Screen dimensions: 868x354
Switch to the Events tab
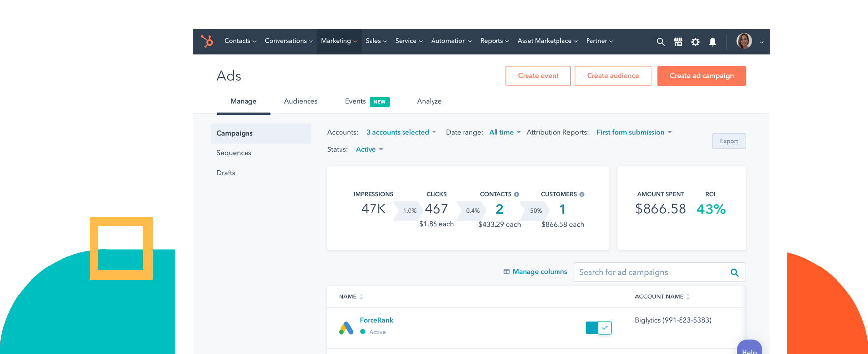(x=355, y=101)
